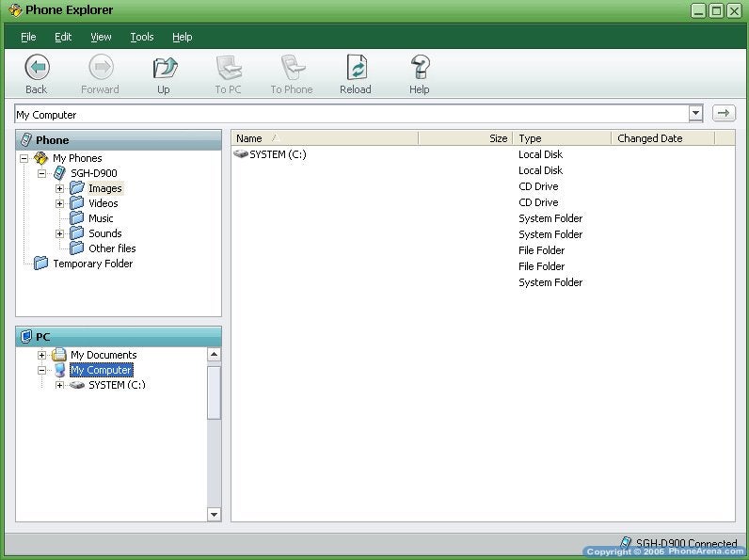This screenshot has width=749, height=560.
Task: Collapse the SGH-D900 tree node
Action: click(x=42, y=173)
